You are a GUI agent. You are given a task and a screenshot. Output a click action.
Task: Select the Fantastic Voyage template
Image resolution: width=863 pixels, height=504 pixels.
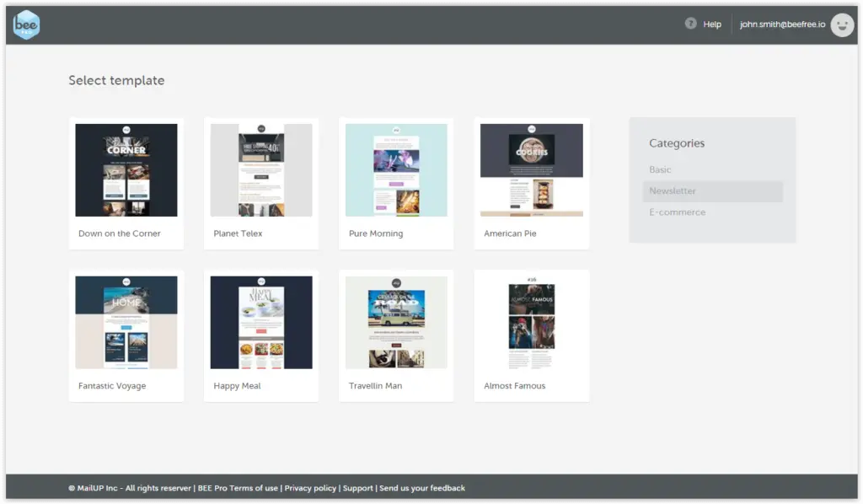[126, 322]
